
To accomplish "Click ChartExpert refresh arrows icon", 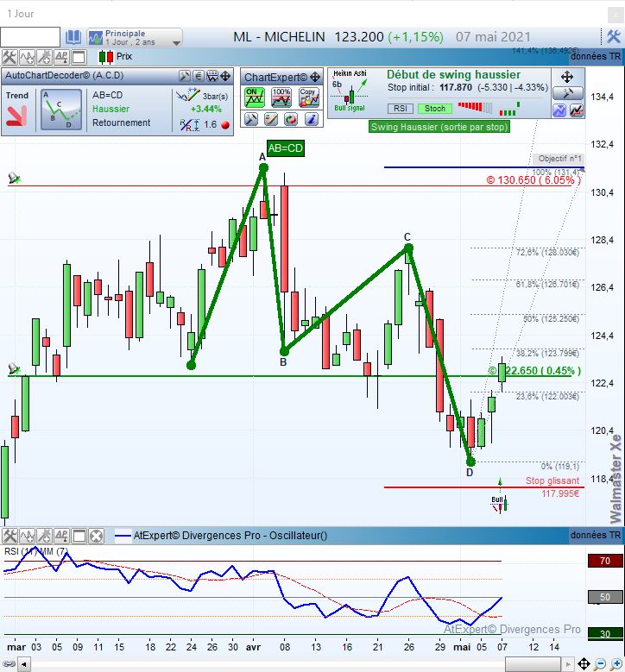I will click(x=291, y=119).
